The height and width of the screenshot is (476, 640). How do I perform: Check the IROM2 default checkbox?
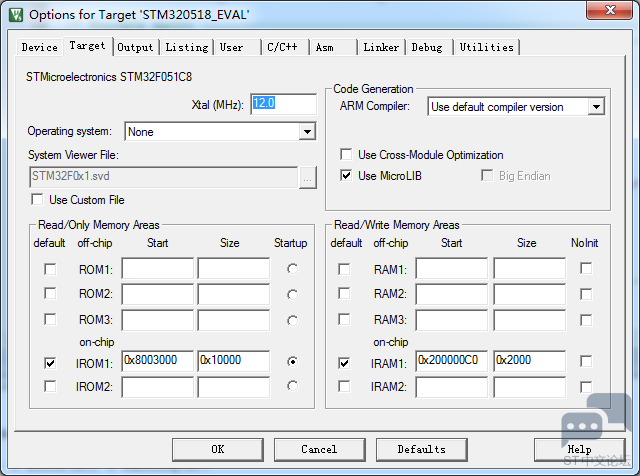[50, 386]
